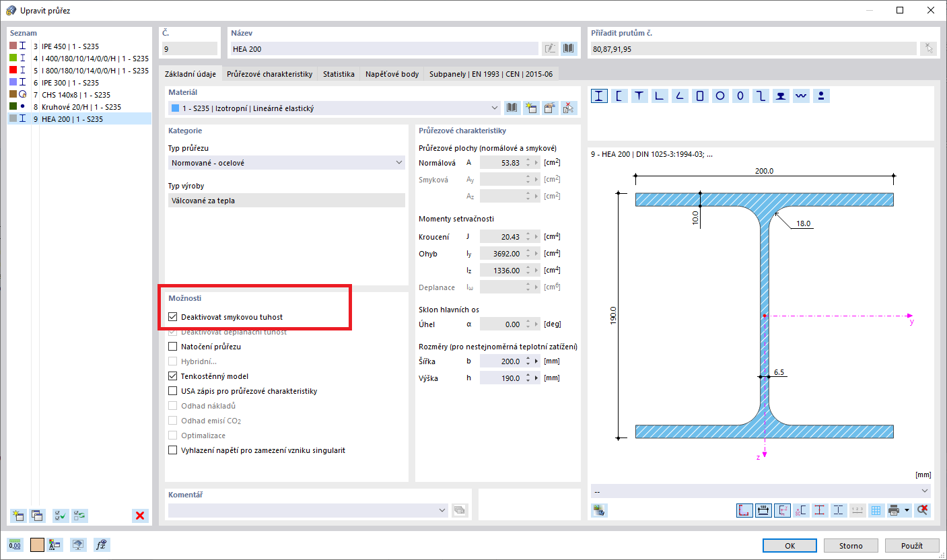Check Vyhlazení napětí pro zamezení singularit
This screenshot has width=947, height=560.
pyautogui.click(x=172, y=450)
